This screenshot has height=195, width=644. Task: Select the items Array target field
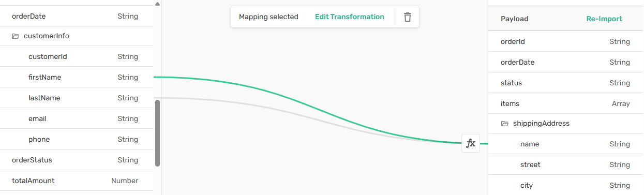coord(566,103)
